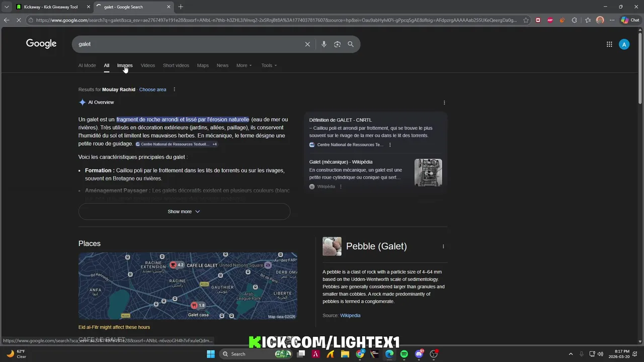Stop loading the page
The height and width of the screenshot is (362, 644).
pos(19,20)
